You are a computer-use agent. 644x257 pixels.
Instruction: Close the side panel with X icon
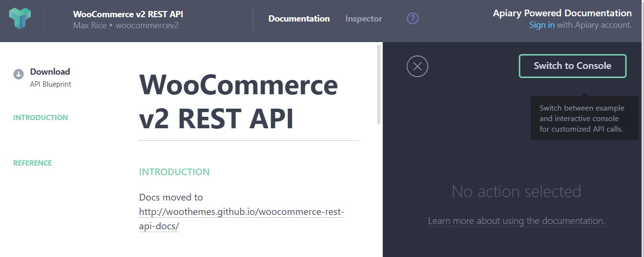click(417, 66)
